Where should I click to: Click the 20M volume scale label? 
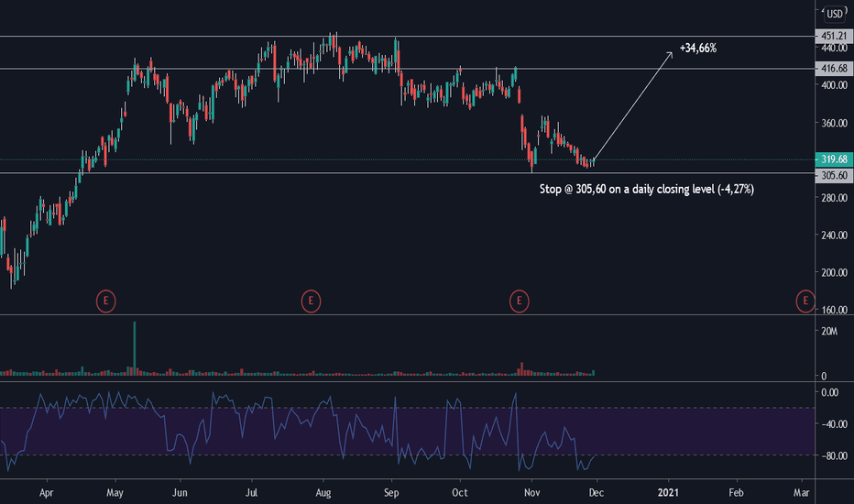point(829,332)
